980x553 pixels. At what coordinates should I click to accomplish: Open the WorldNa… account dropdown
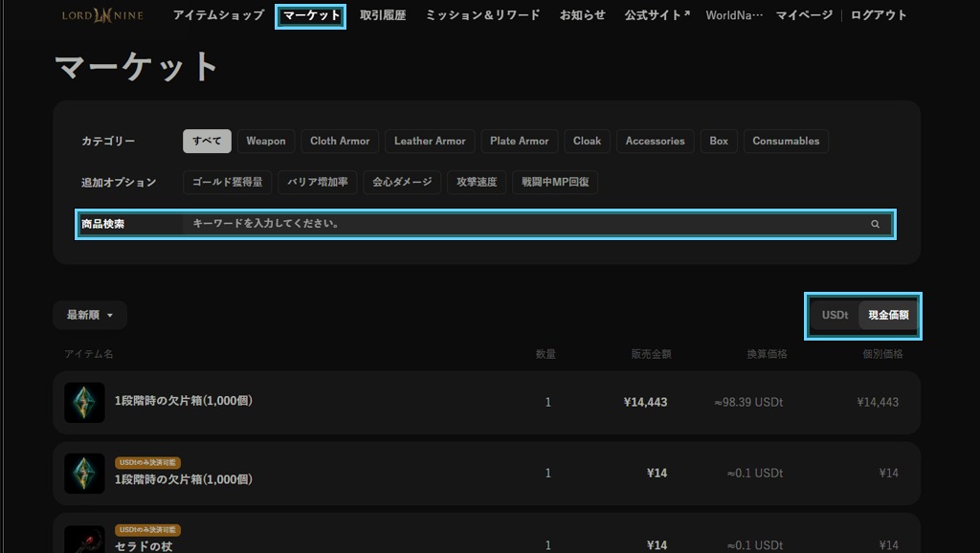734,15
